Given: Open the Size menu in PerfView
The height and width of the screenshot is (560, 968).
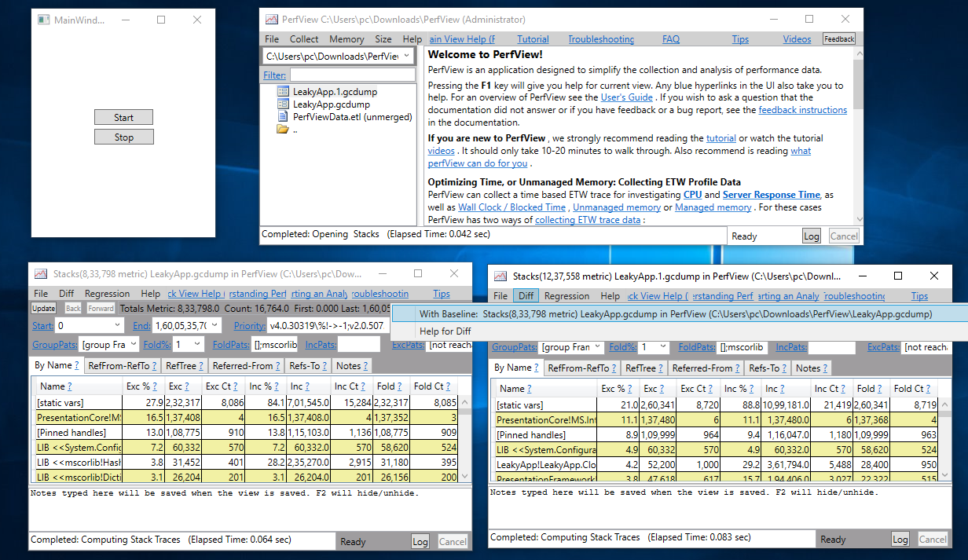Looking at the screenshot, I should point(383,39).
